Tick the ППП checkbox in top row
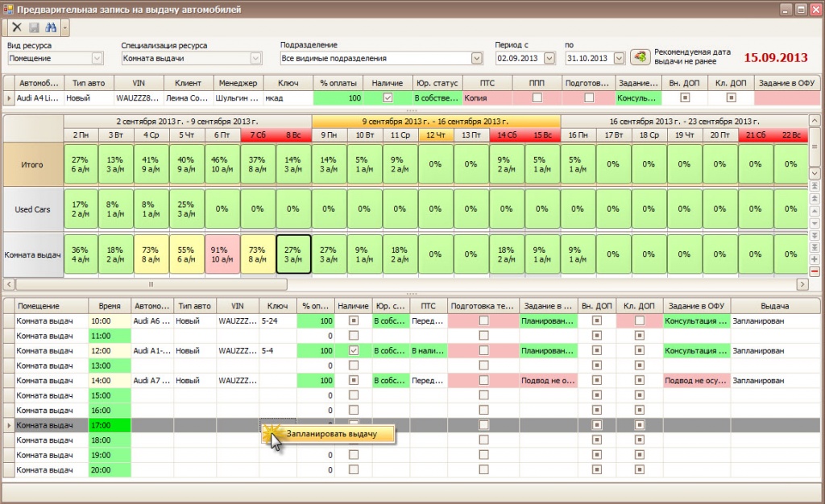This screenshot has width=825, height=504. (x=537, y=97)
